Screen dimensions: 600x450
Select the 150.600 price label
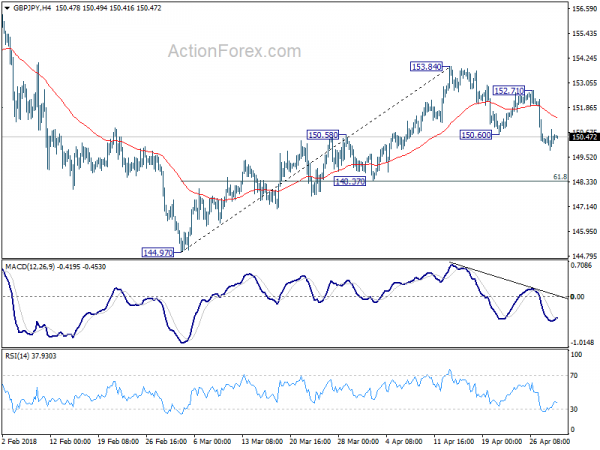tap(476, 135)
